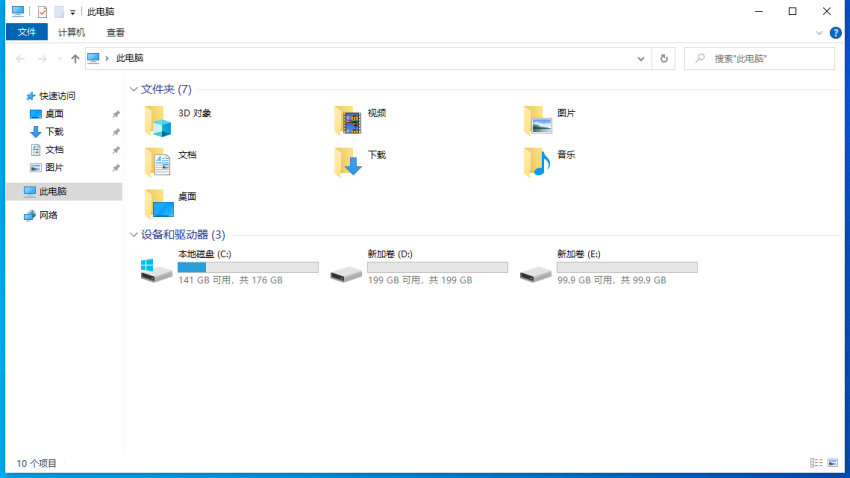Select the 桌面 folder icon in main pane

coord(159,204)
